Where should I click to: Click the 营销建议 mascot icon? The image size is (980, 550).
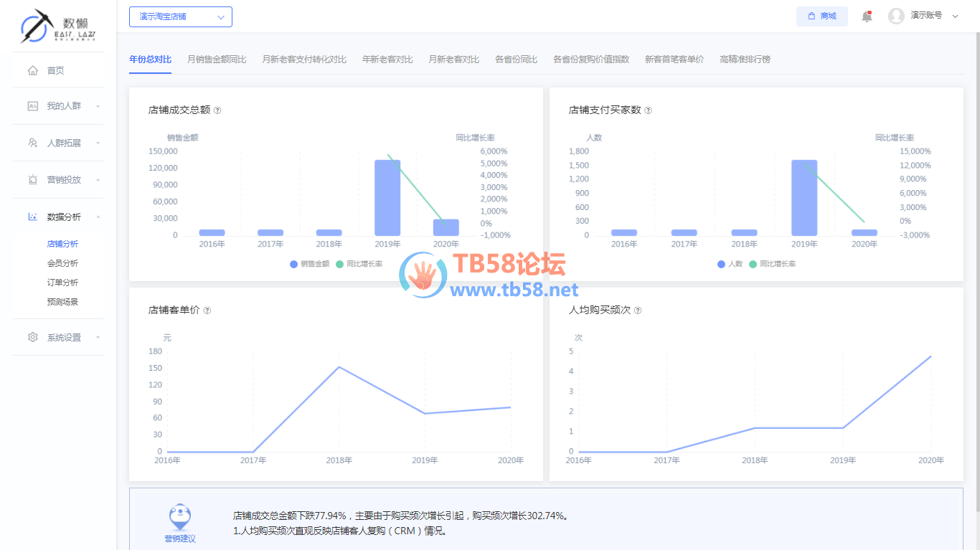[179, 517]
